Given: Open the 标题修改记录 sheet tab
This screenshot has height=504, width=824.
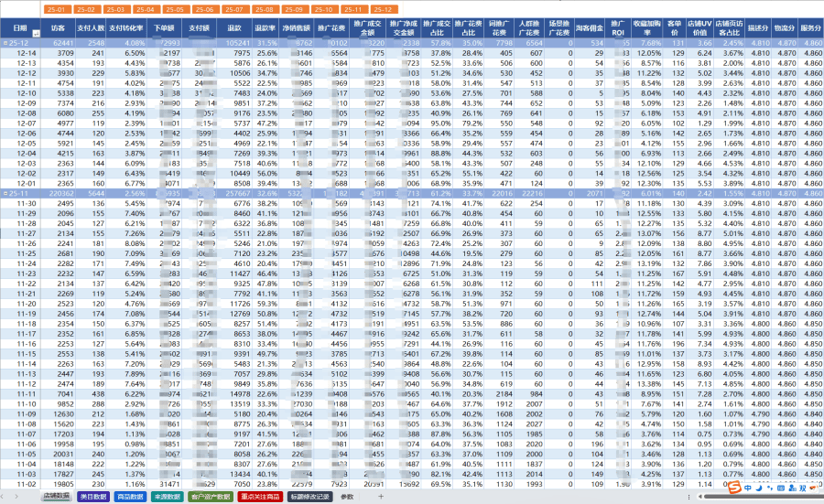Looking at the screenshot, I should click(309, 497).
